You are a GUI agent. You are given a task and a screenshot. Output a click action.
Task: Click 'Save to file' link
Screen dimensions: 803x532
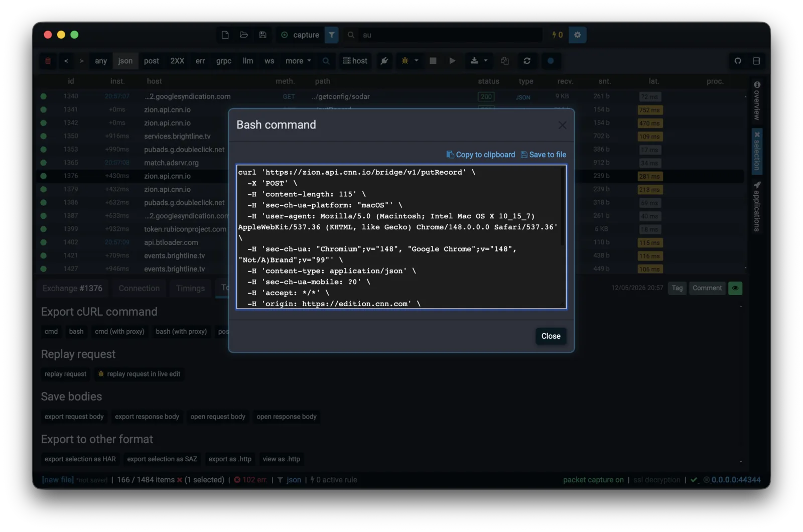click(x=544, y=155)
